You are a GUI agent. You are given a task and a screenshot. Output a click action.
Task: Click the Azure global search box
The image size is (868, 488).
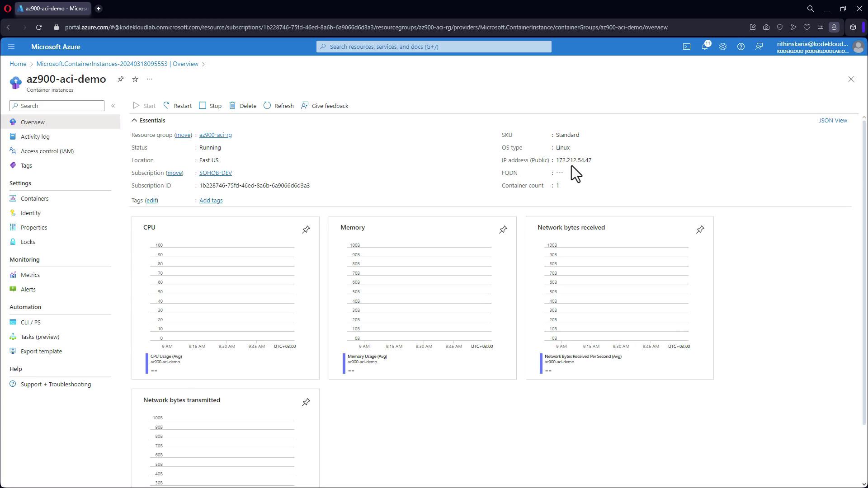pos(434,47)
